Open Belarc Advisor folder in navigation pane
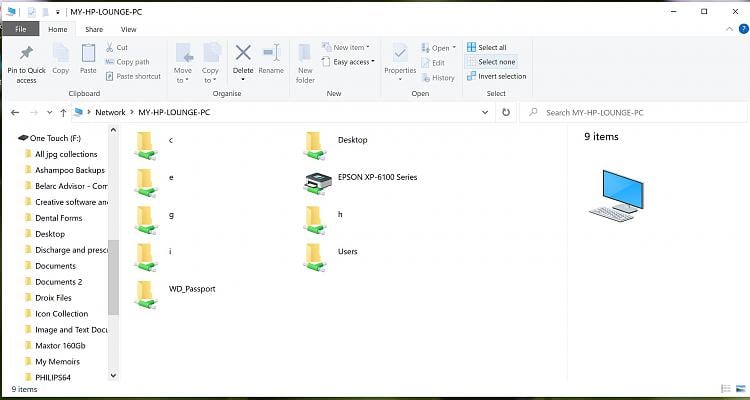750x400 pixels. (66, 186)
